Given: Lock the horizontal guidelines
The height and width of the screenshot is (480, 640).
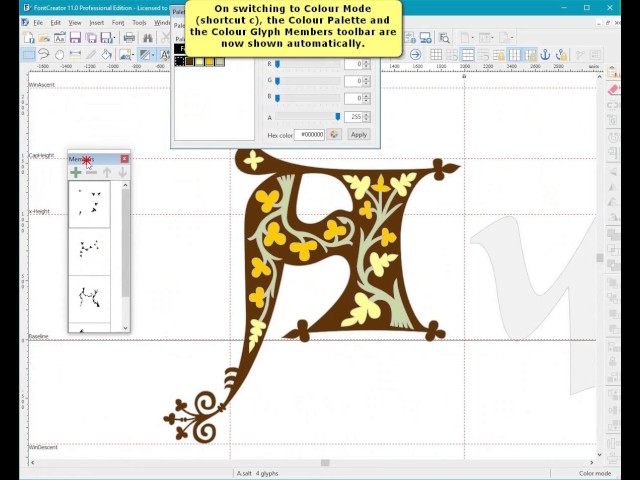Looking at the screenshot, I should tap(499, 54).
